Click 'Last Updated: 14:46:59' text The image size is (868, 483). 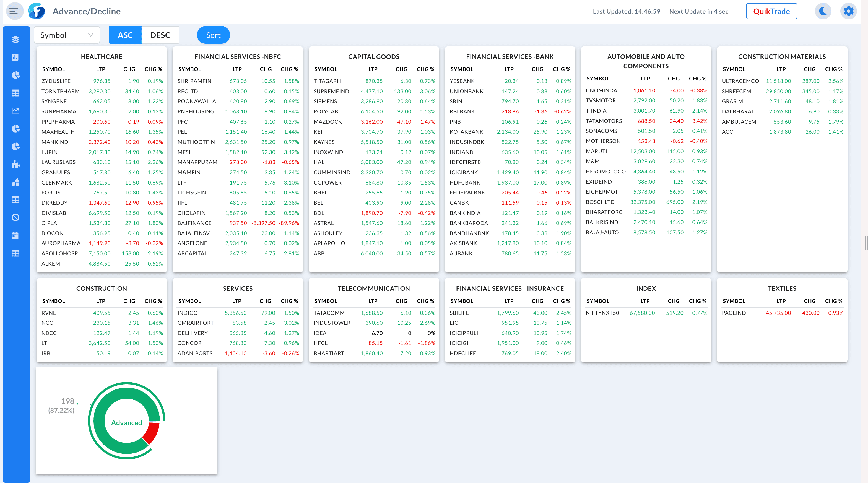click(627, 11)
